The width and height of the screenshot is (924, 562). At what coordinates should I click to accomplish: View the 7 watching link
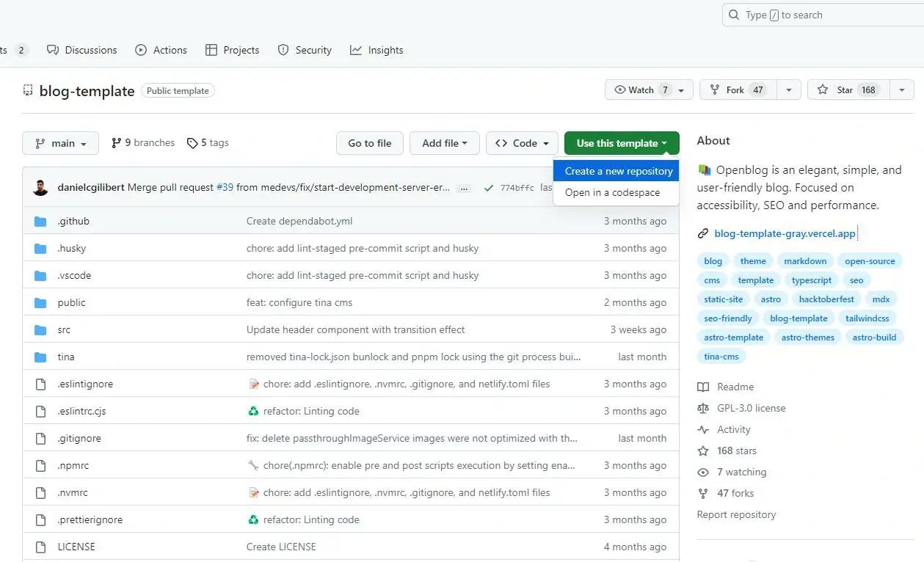click(732, 472)
